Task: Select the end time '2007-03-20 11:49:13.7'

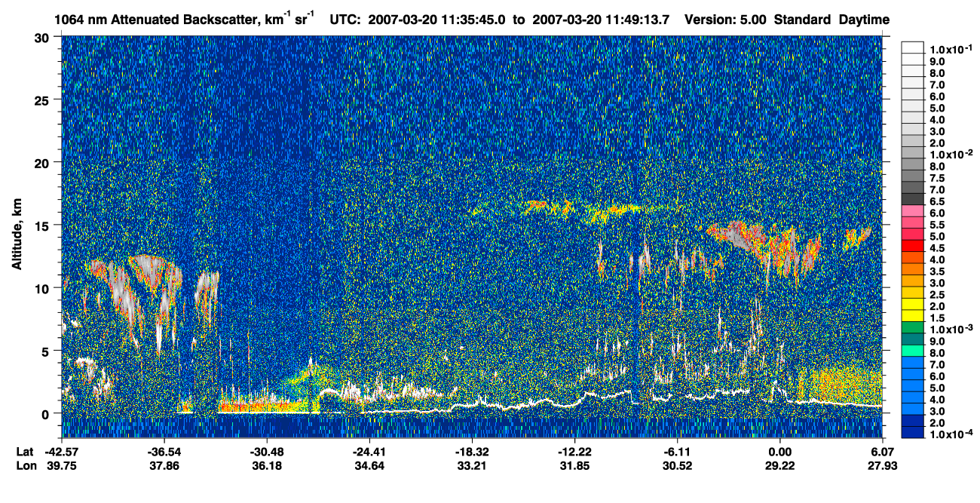Action: [x=601, y=20]
